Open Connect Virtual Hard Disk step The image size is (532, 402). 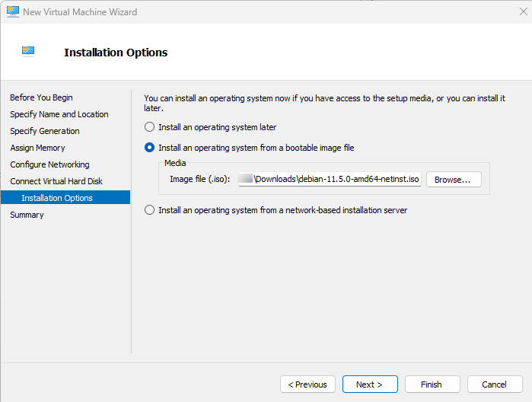click(56, 181)
